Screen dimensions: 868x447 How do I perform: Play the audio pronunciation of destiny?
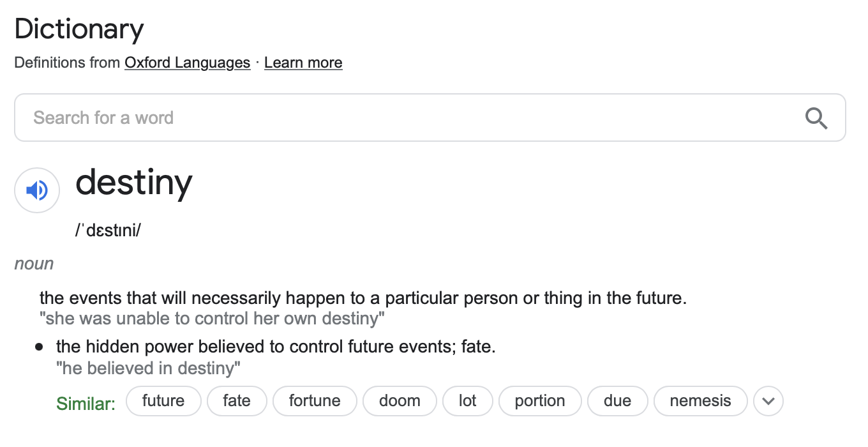[x=37, y=190]
